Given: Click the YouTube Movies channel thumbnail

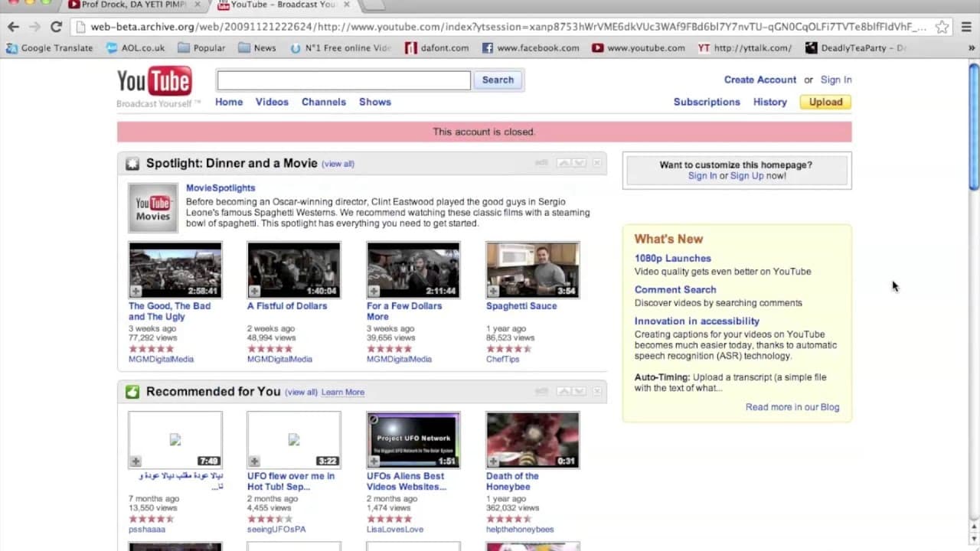Looking at the screenshot, I should tap(153, 207).
